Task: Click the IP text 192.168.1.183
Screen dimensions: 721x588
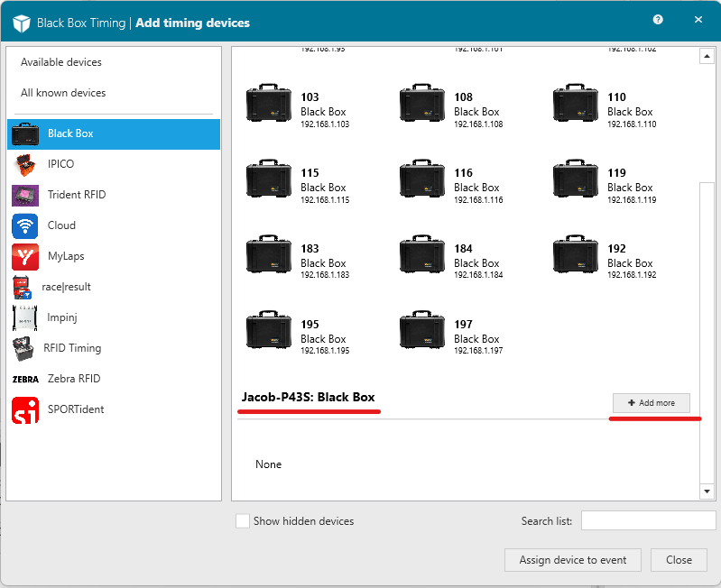Action: click(325, 275)
